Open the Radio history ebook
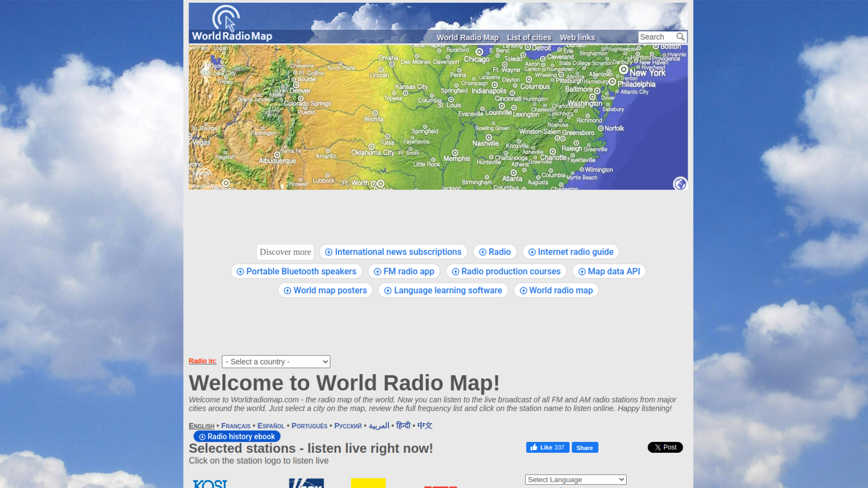Image resolution: width=868 pixels, height=488 pixels. pyautogui.click(x=236, y=436)
